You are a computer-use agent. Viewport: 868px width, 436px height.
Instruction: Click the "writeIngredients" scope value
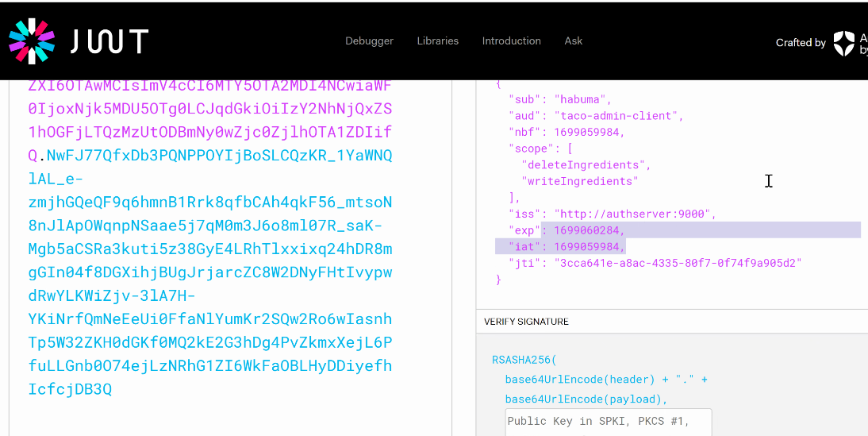coord(580,181)
